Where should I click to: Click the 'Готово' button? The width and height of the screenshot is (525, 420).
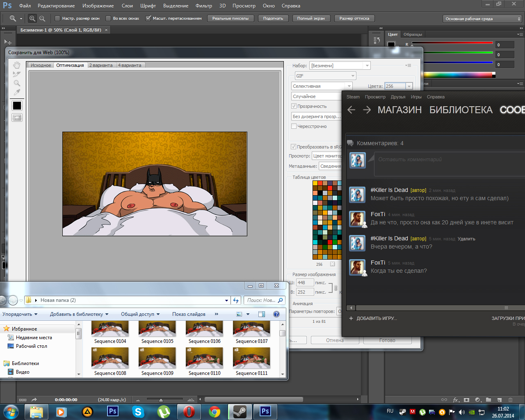[x=387, y=340]
